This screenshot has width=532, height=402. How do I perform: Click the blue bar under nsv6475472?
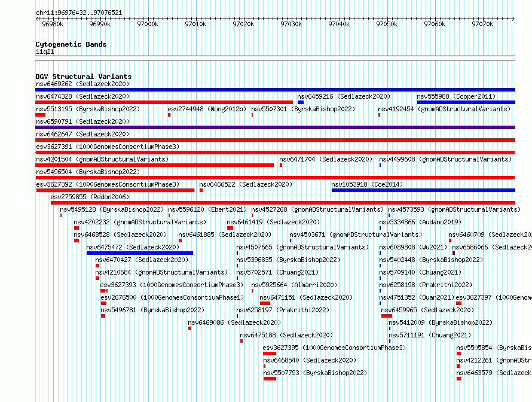click(140, 253)
